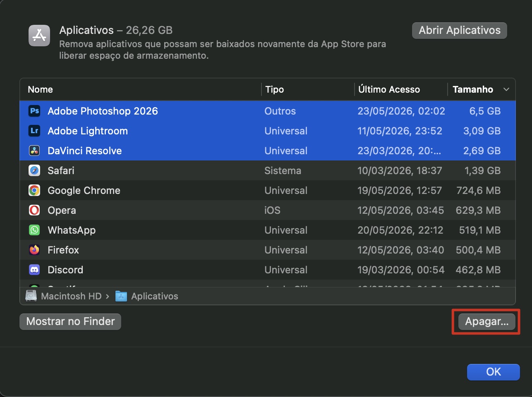The width and height of the screenshot is (532, 397).
Task: Click Macintosh HD in the path bar
Action: pos(71,296)
